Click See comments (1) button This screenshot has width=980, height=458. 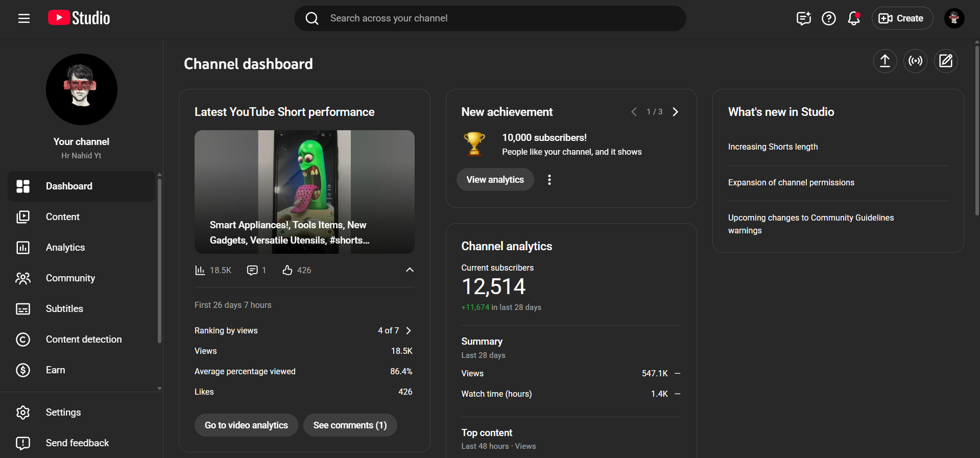coord(350,425)
